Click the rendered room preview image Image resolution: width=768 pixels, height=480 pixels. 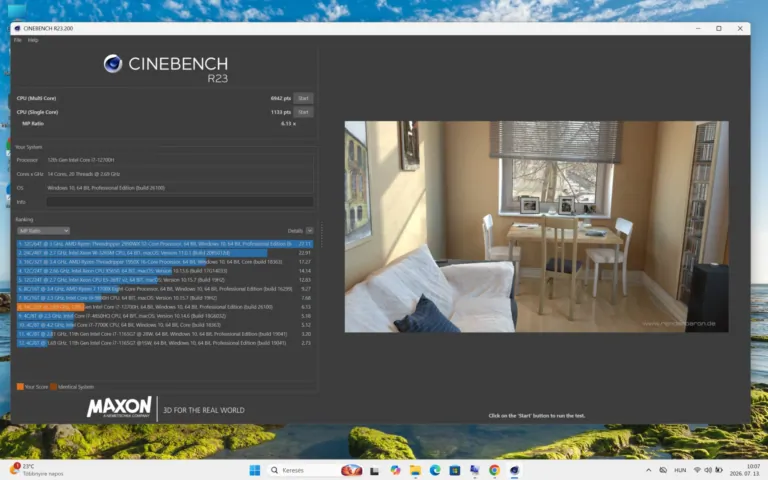click(536, 227)
